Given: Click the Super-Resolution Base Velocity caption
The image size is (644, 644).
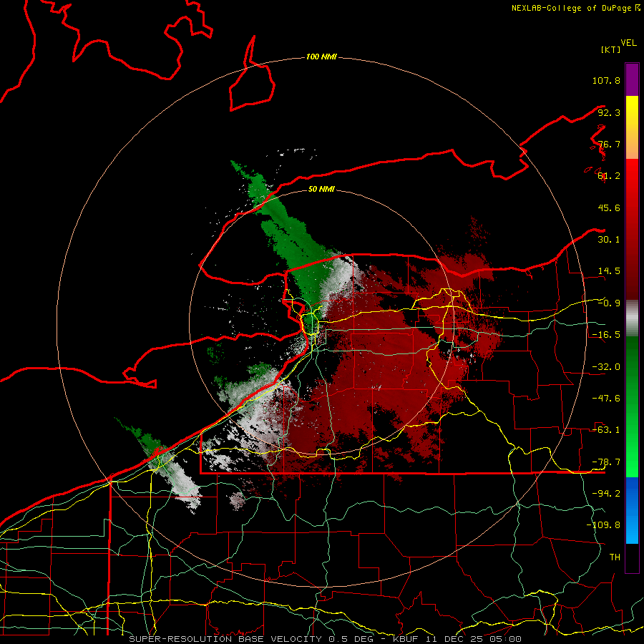Looking at the screenshot, I should (325, 639).
